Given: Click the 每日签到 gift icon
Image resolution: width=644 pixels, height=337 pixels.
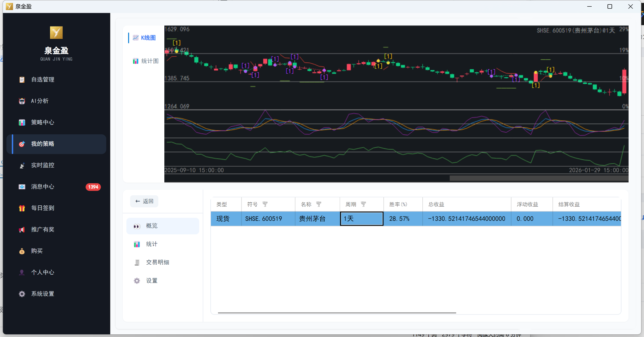Looking at the screenshot, I should 22,208.
